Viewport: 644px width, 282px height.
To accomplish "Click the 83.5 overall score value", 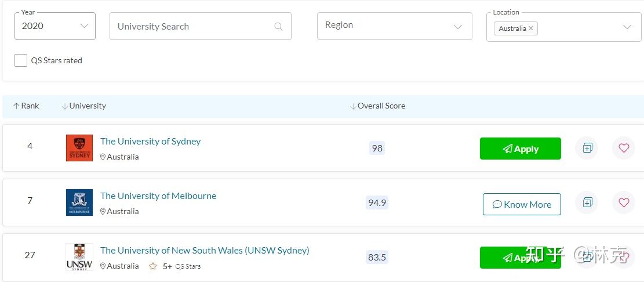I will 377,257.
